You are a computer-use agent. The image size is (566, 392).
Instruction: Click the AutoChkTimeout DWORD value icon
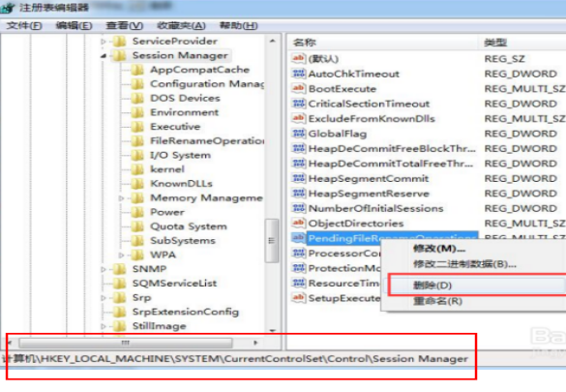pyautogui.click(x=299, y=74)
